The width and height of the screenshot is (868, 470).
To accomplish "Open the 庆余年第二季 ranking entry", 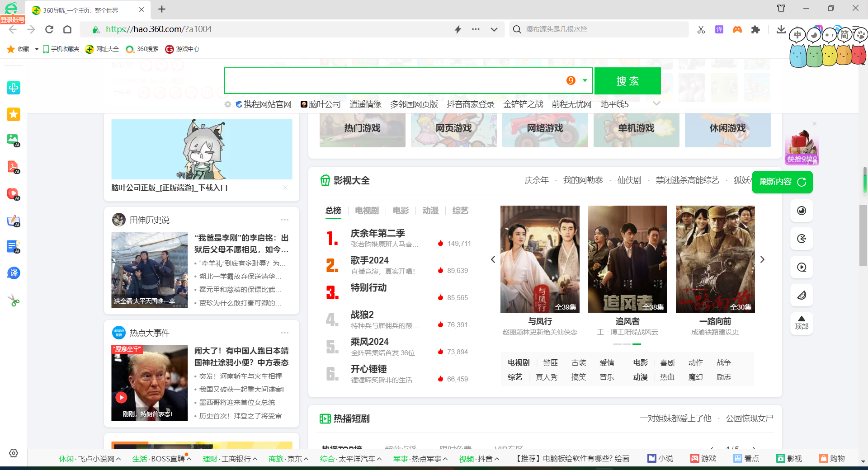I will [x=377, y=233].
